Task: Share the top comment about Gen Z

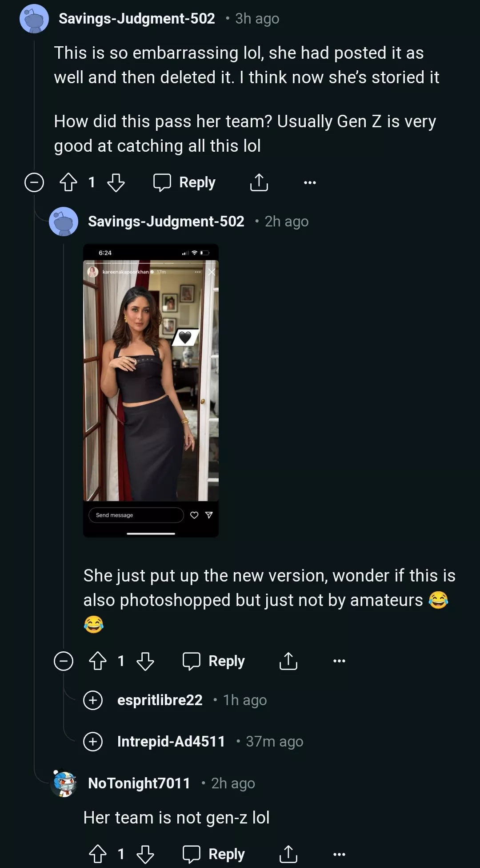Action: [x=259, y=182]
